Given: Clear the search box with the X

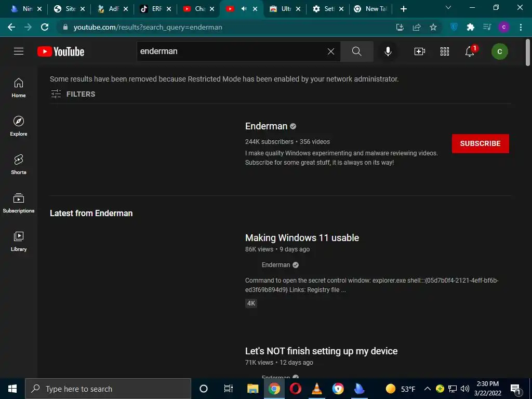Looking at the screenshot, I should point(331,51).
